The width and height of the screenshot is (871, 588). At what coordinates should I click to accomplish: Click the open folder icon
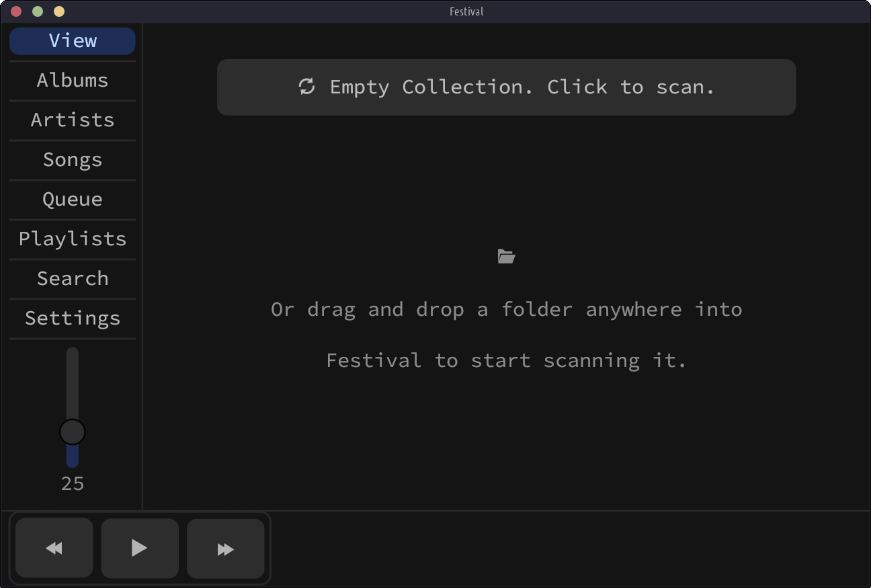point(506,256)
